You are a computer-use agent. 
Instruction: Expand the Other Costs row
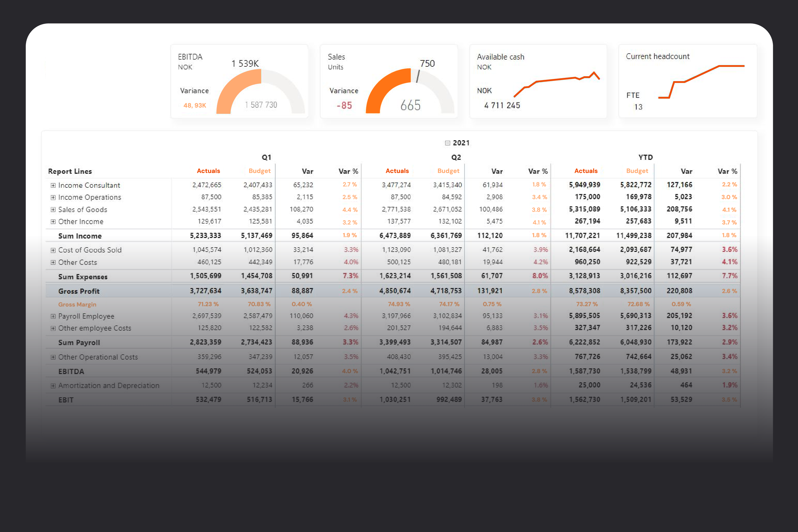[53, 262]
